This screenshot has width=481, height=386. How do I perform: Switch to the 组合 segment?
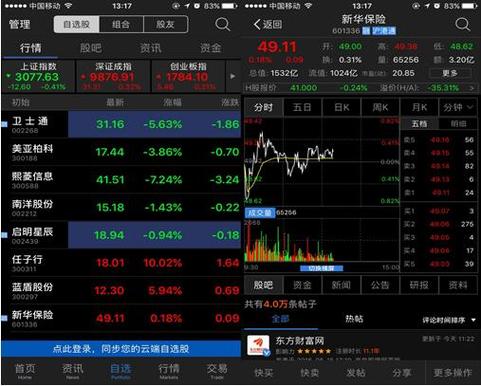pos(121,24)
